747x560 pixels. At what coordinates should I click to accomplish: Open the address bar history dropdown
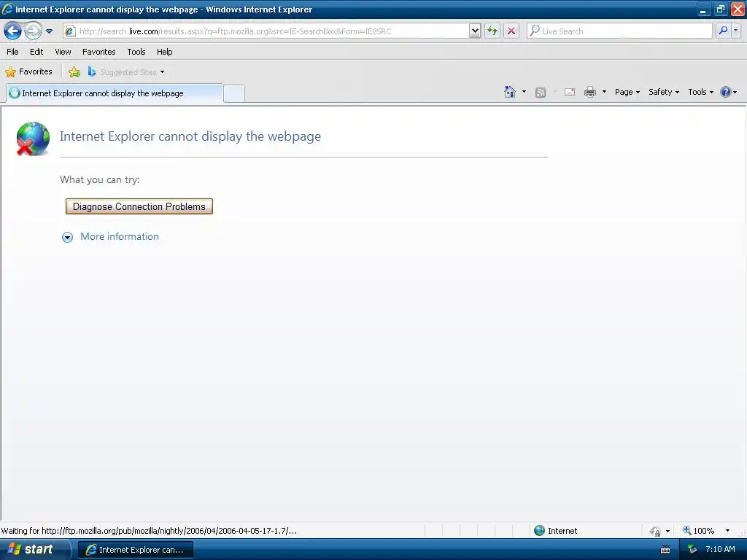point(474,31)
